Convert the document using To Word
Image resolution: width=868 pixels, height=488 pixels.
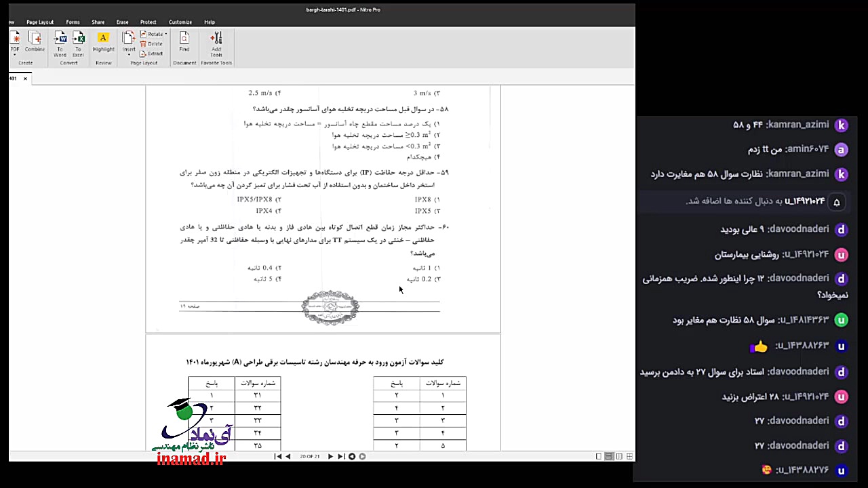pyautogui.click(x=60, y=39)
